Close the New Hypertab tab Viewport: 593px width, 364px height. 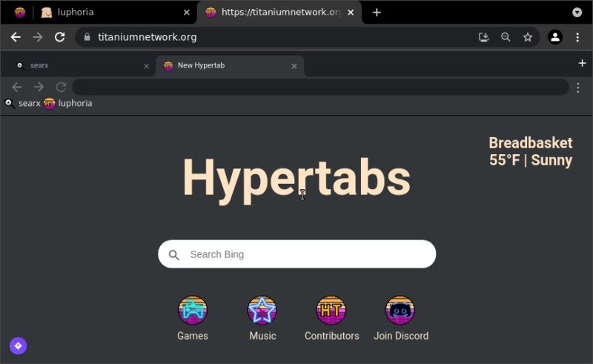coord(294,66)
